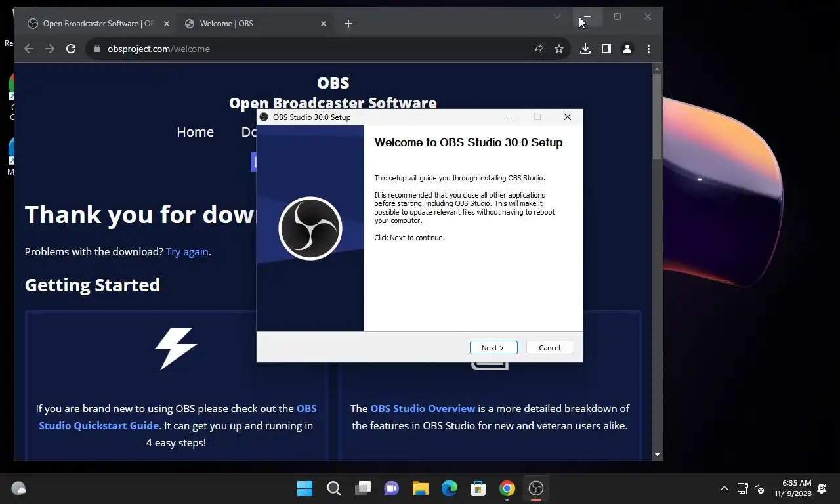Reload the obsproject.com page
This screenshot has width=840, height=504.
tap(71, 49)
